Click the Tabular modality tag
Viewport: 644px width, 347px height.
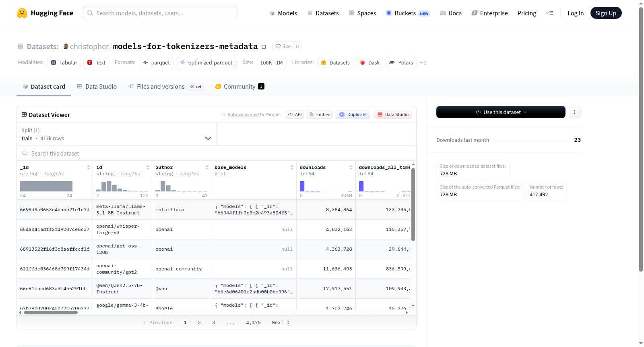click(x=64, y=62)
